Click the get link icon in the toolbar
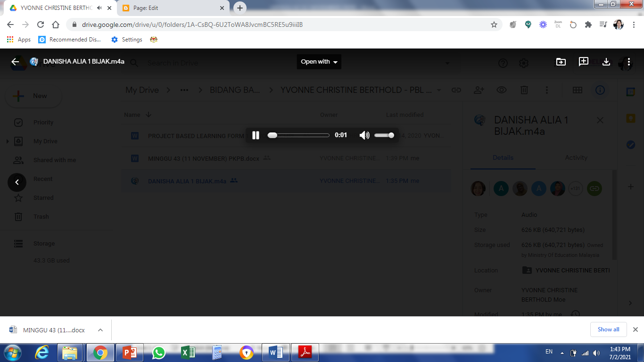This screenshot has height=362, width=644. pyautogui.click(x=456, y=90)
